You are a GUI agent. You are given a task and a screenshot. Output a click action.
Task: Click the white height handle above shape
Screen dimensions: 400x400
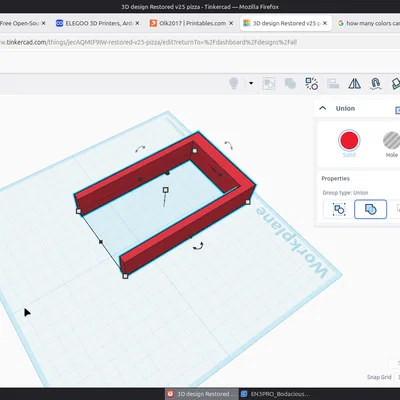tap(165, 190)
